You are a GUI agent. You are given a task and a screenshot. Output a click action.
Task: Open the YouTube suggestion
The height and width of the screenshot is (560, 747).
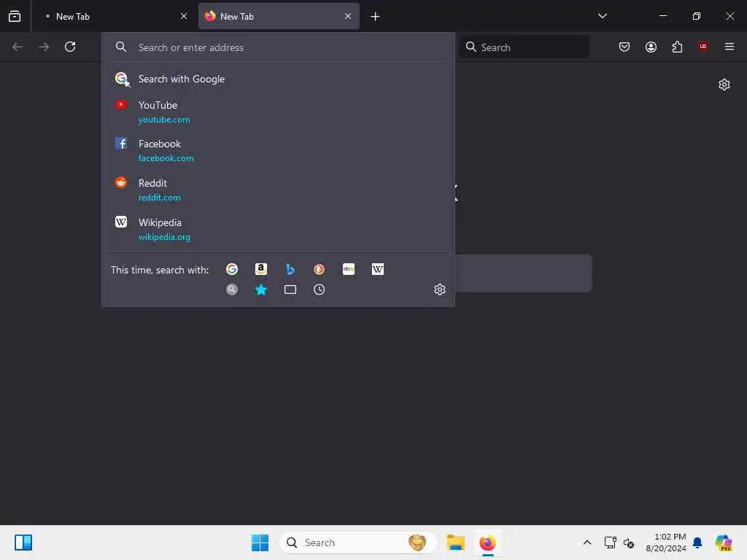coord(278,112)
